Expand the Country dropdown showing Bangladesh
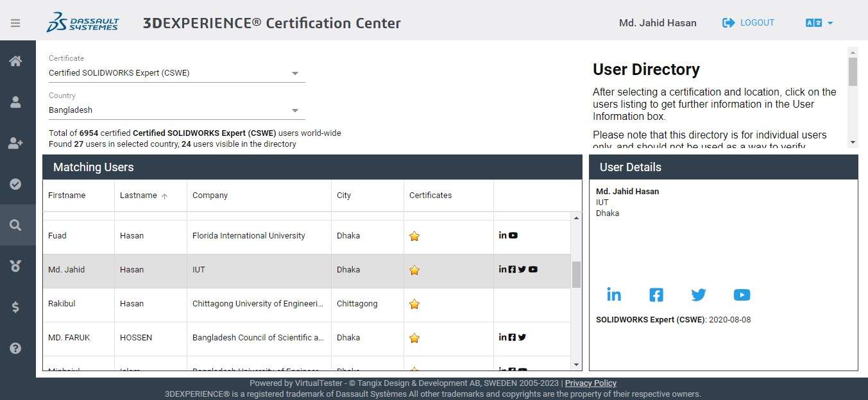The image size is (868, 400). point(295,110)
